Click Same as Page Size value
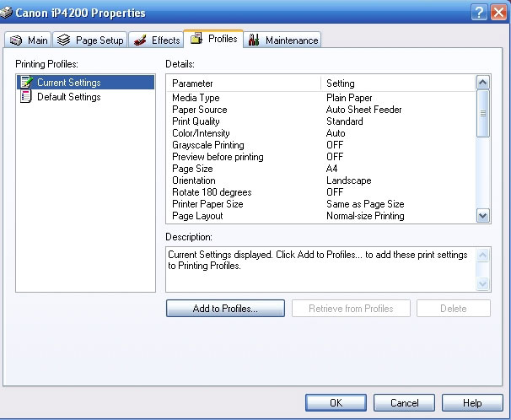511x420 pixels. pyautogui.click(x=365, y=204)
